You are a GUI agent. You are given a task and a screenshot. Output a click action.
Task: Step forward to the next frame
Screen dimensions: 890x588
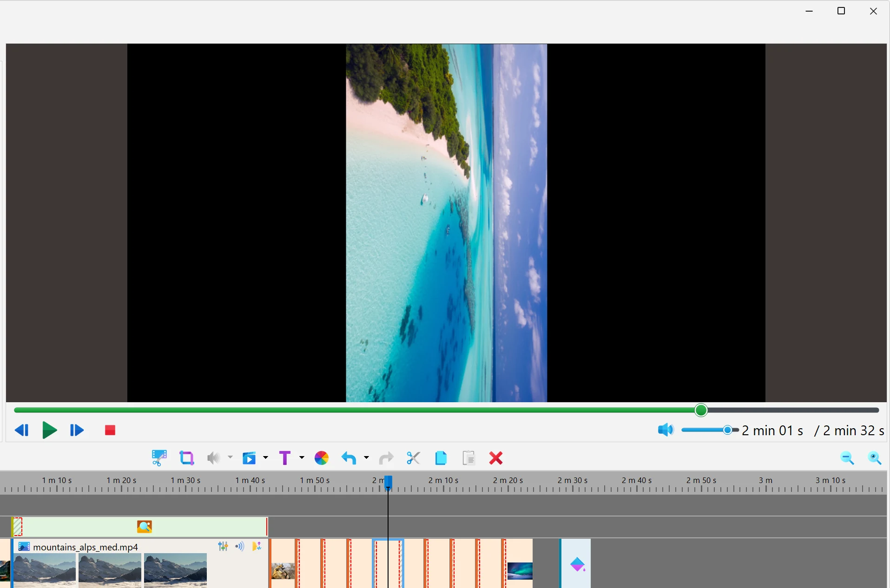pyautogui.click(x=77, y=430)
